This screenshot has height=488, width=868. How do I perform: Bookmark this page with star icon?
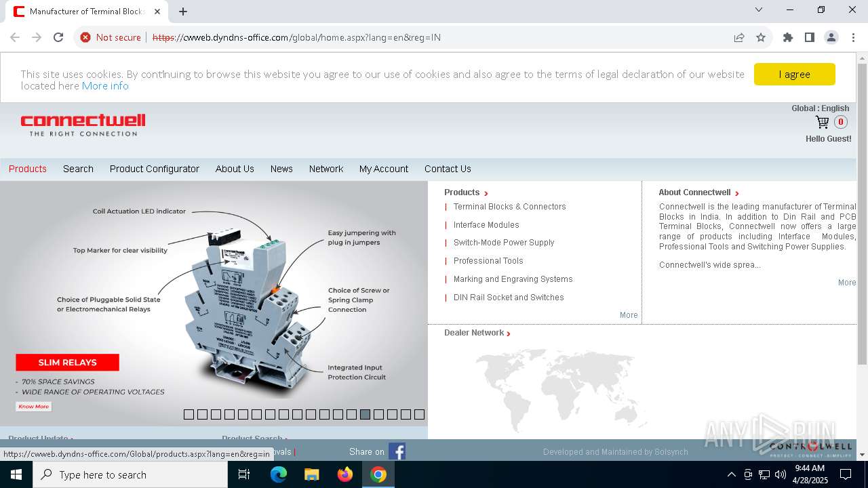tap(761, 37)
